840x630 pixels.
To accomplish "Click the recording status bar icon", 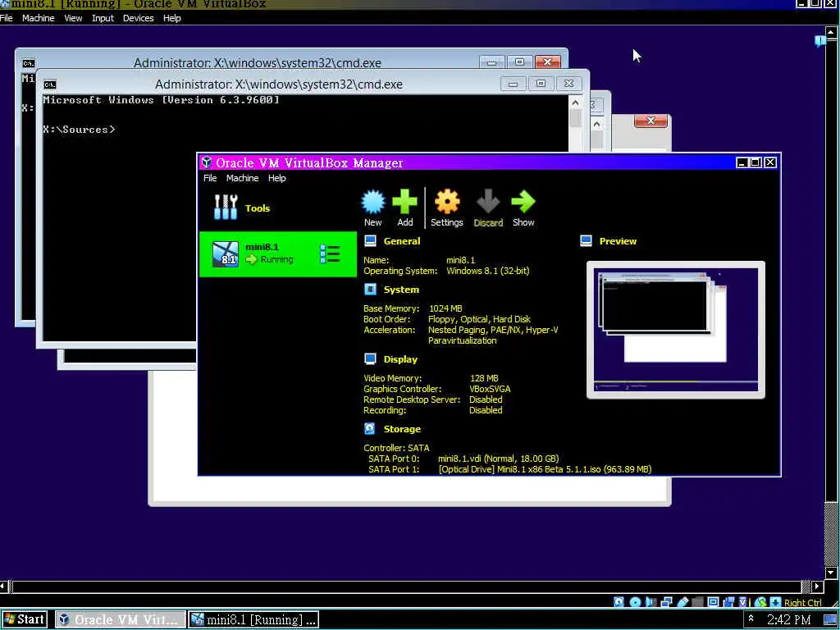I will (x=728, y=602).
